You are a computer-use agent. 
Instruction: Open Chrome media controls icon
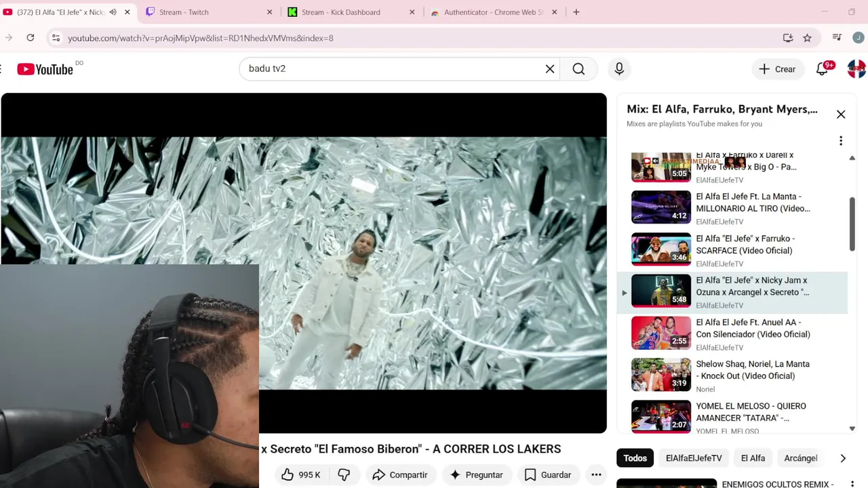click(837, 37)
